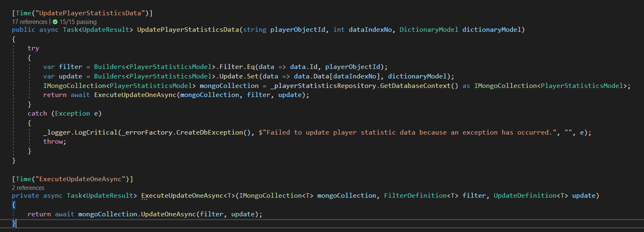Click the green passing tests check icon
This screenshot has height=232, width=644.
click(x=55, y=21)
